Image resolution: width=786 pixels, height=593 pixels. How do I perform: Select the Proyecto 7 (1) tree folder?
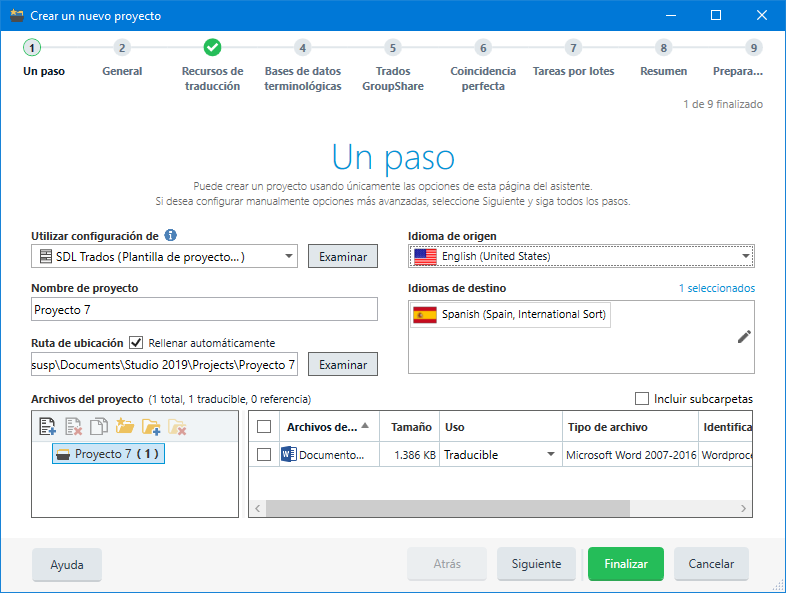click(x=108, y=454)
